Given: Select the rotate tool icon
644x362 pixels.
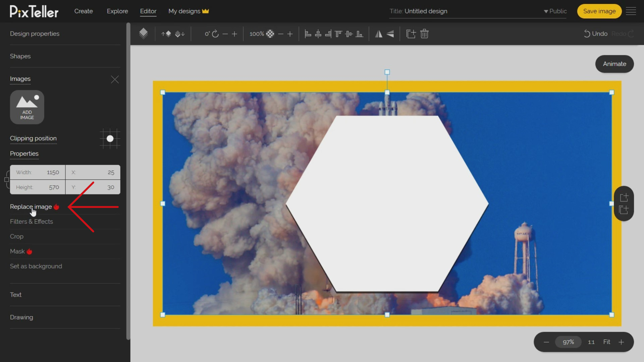Looking at the screenshot, I should (215, 34).
